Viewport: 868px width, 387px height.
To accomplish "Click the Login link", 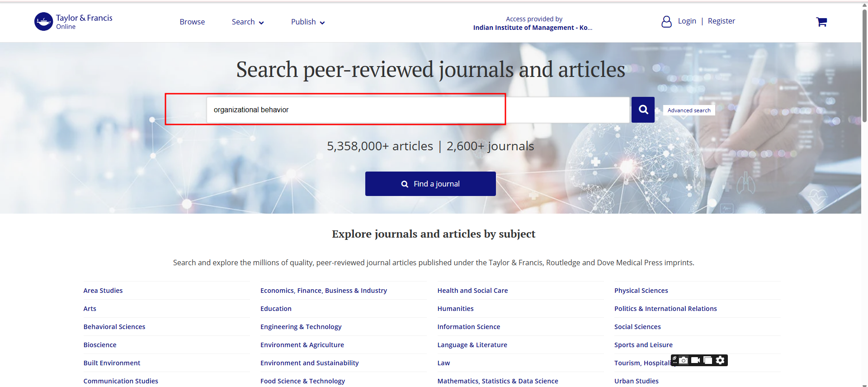I will (687, 21).
